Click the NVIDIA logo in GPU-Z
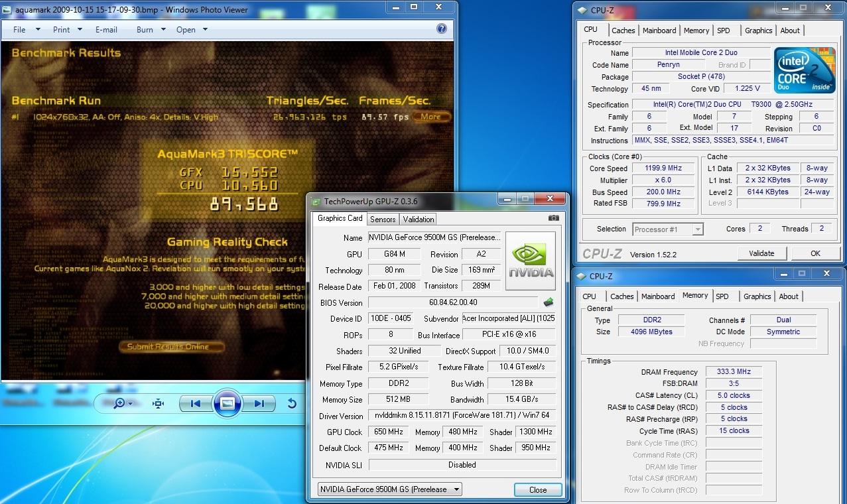Image resolution: width=847 pixels, height=504 pixels. [x=531, y=261]
